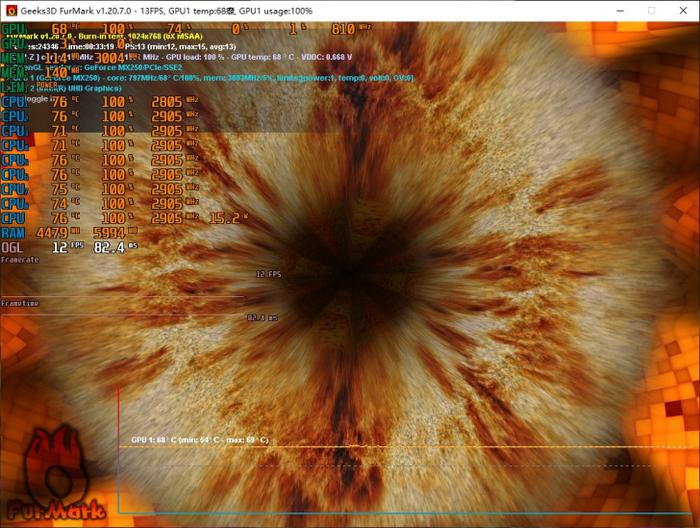The height and width of the screenshot is (528, 700).
Task: Click the ms marker on frametime graph
Action: coord(262,317)
